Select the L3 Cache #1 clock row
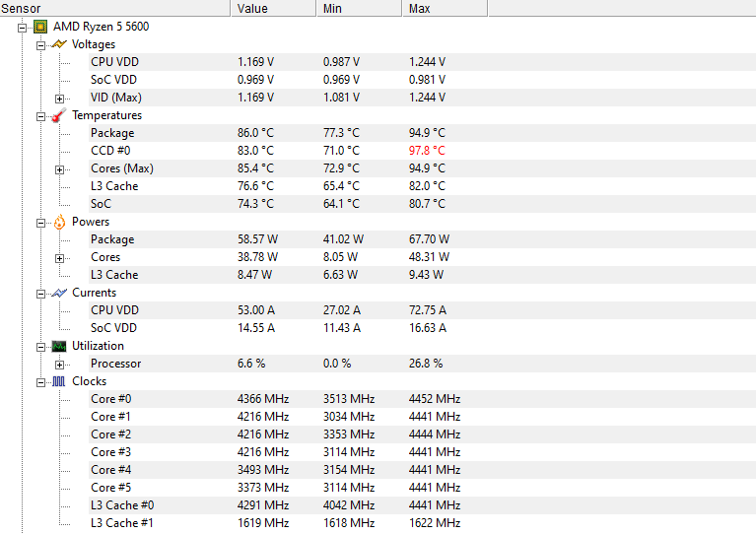Screen dimensions: 756x534 point(121,523)
